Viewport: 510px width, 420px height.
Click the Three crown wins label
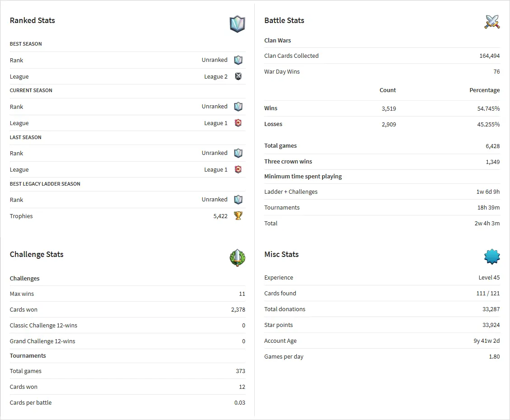tap(288, 162)
